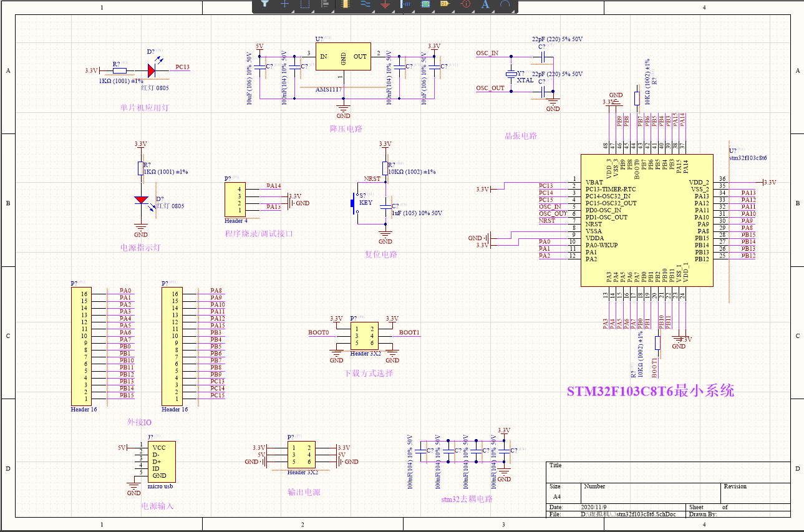
Task: Click the date '2020/11/9' in title block
Action: [x=594, y=508]
